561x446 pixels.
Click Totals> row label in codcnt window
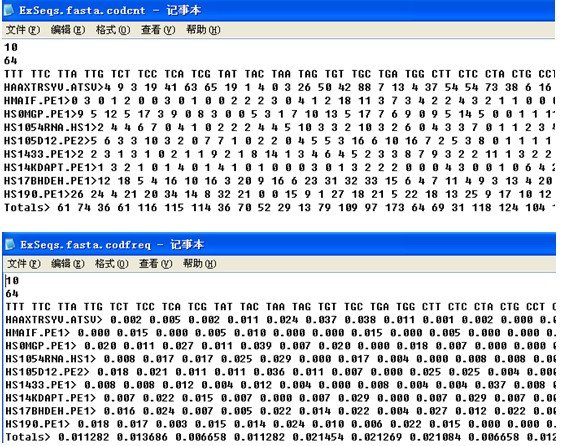(x=27, y=208)
